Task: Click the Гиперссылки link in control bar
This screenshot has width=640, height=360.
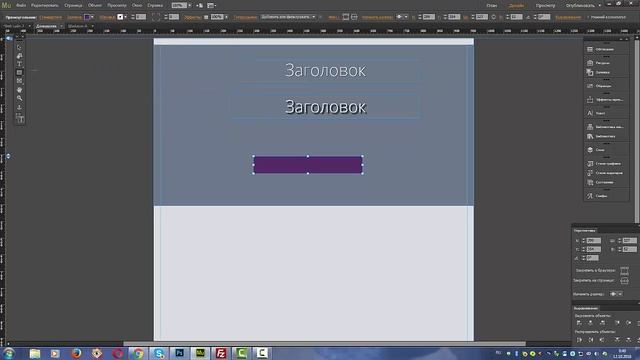Action: [245, 17]
